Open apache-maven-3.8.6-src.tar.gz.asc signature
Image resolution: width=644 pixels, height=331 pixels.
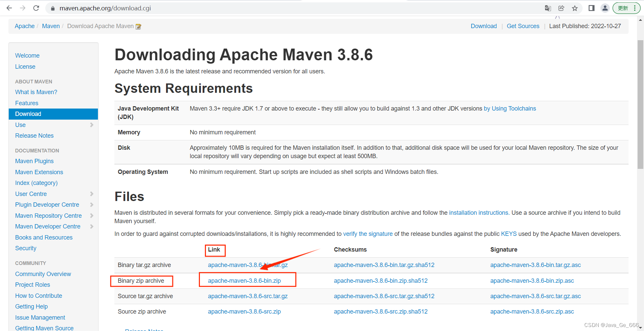pos(535,296)
